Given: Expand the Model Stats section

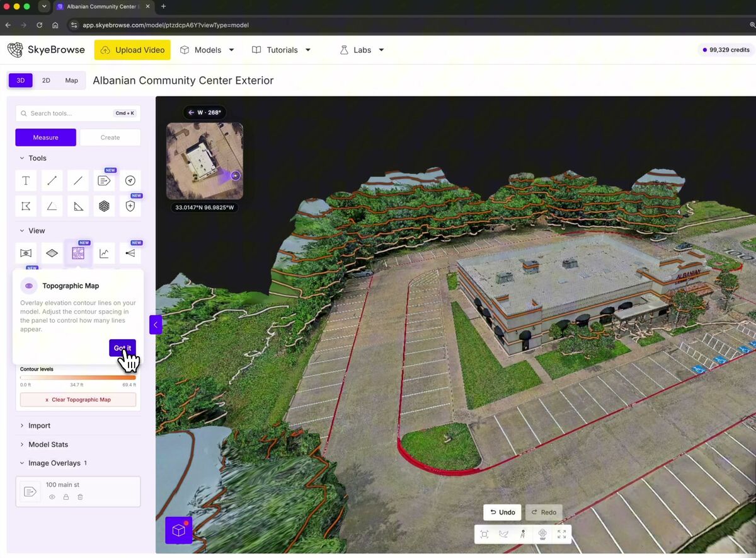Looking at the screenshot, I should 43,445.
